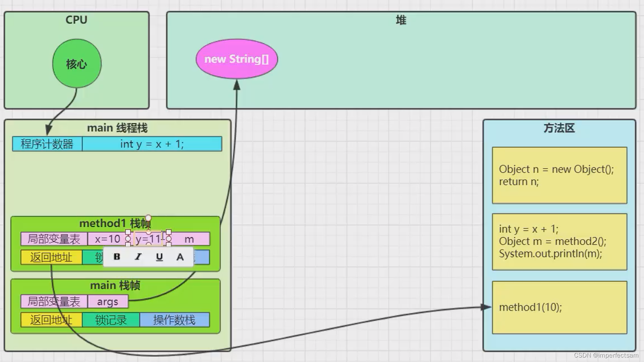This screenshot has width=644, height=362.
Task: Select 操作数栈 cell in the main frame
Action: [x=174, y=320]
